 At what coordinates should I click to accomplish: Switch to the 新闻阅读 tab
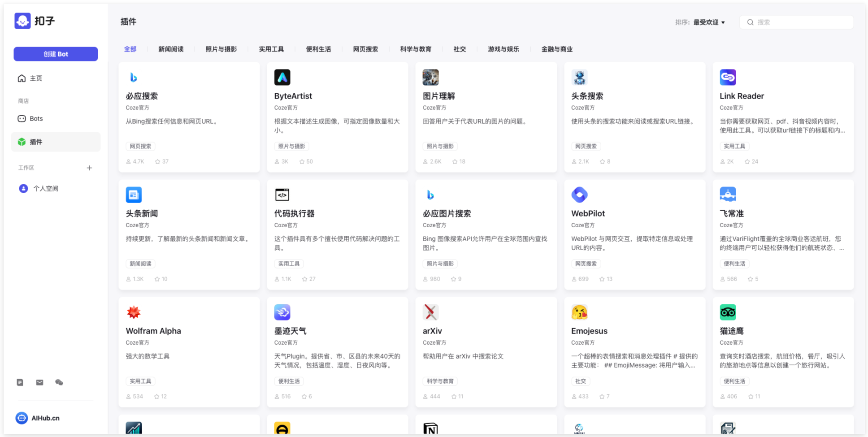[171, 49]
